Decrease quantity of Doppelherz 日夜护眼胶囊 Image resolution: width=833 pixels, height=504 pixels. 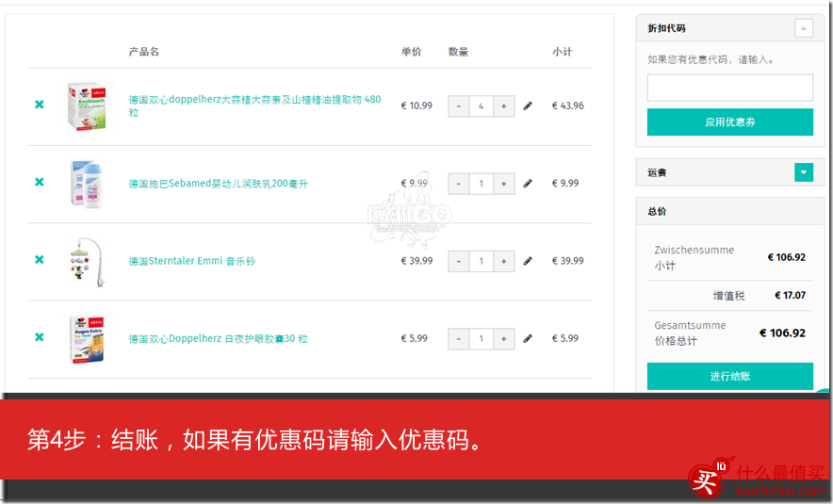tap(459, 339)
